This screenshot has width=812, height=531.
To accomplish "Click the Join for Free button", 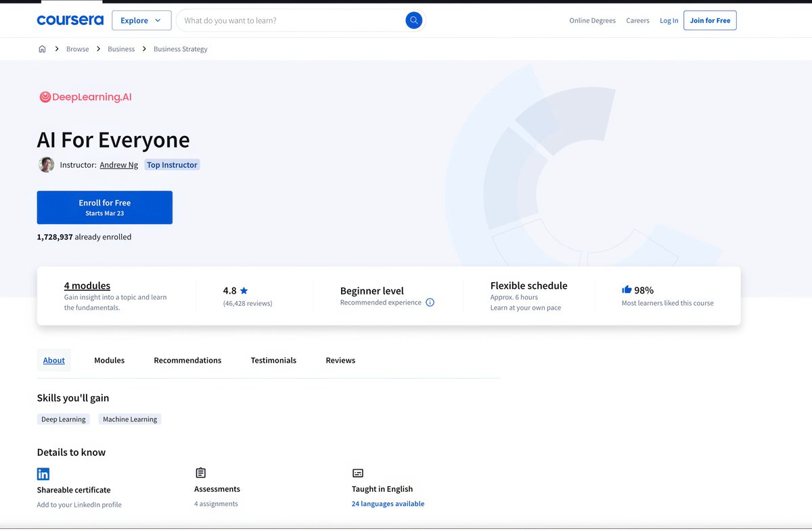I will (710, 20).
